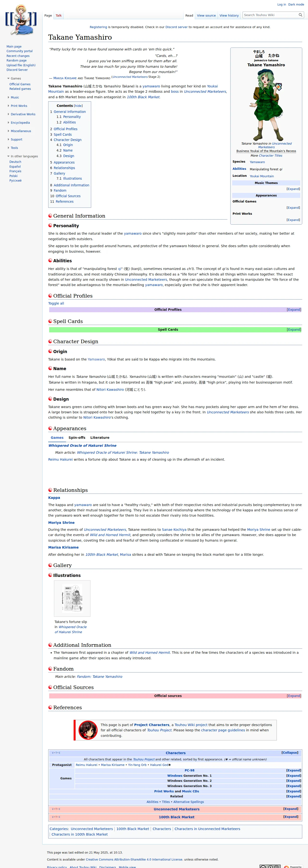
Task: Collapse the Characters navigation box
Action: coord(290,752)
